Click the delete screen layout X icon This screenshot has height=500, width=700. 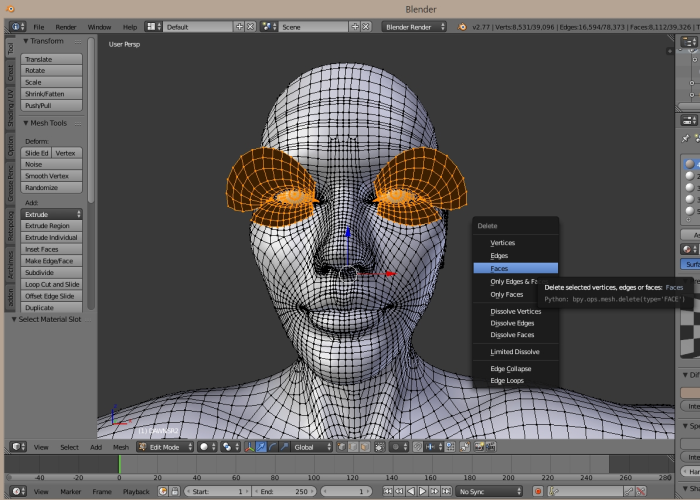point(251,27)
